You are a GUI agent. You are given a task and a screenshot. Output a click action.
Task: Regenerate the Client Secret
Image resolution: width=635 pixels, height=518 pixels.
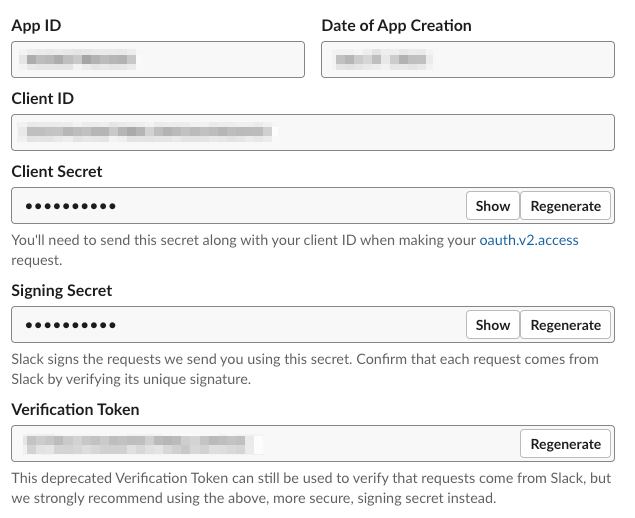pos(566,206)
